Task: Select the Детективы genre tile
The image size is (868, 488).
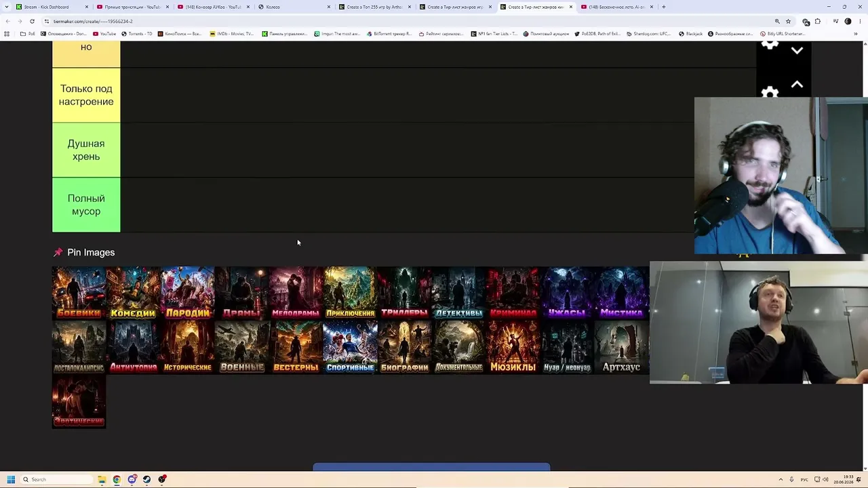Action: tap(459, 293)
